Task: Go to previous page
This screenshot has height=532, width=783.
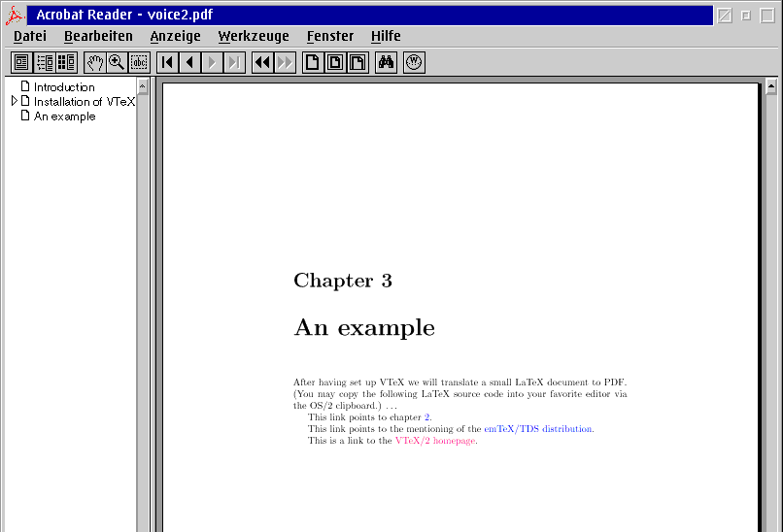Action: [189, 63]
